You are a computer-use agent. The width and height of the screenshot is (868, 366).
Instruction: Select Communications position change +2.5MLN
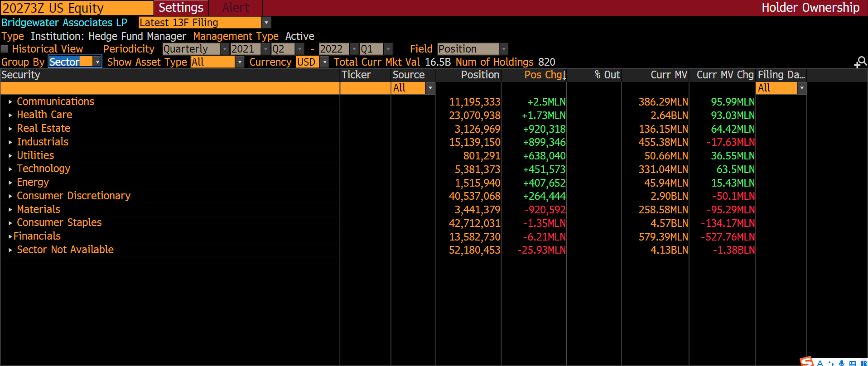click(546, 102)
